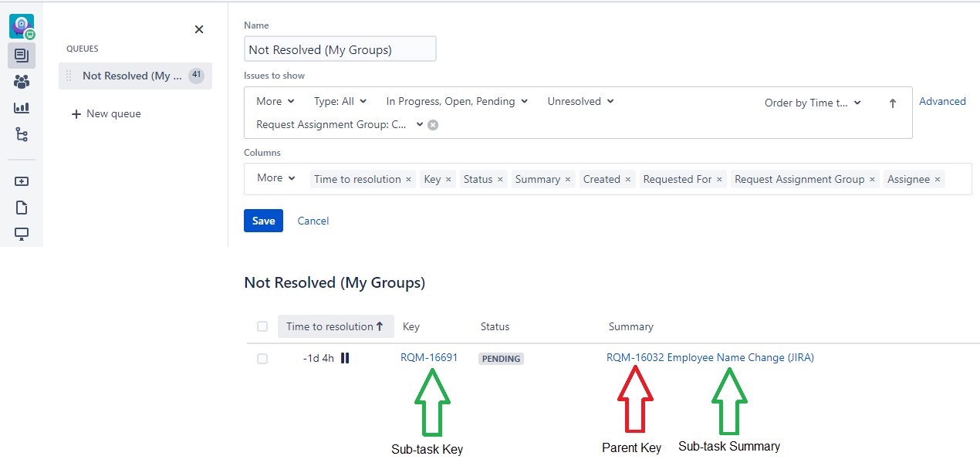Toggle the sort direction arrow next to ordering
The height and width of the screenshot is (466, 980).
pyautogui.click(x=892, y=102)
